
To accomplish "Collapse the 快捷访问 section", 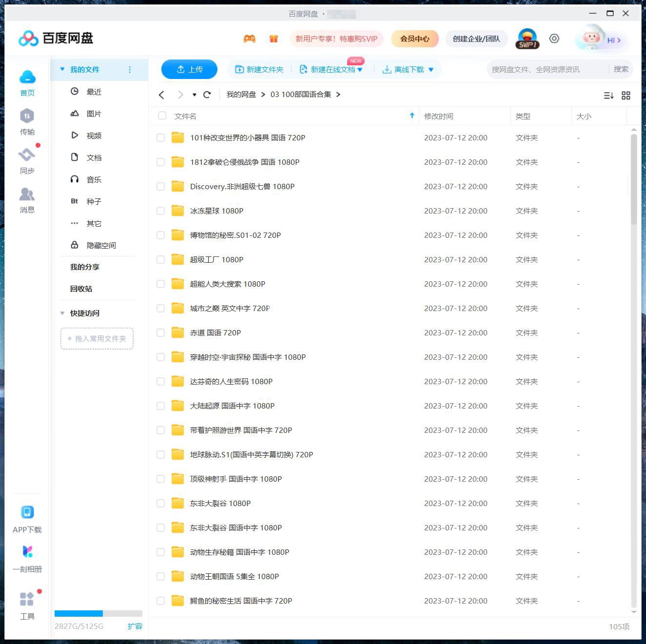I will pos(62,313).
